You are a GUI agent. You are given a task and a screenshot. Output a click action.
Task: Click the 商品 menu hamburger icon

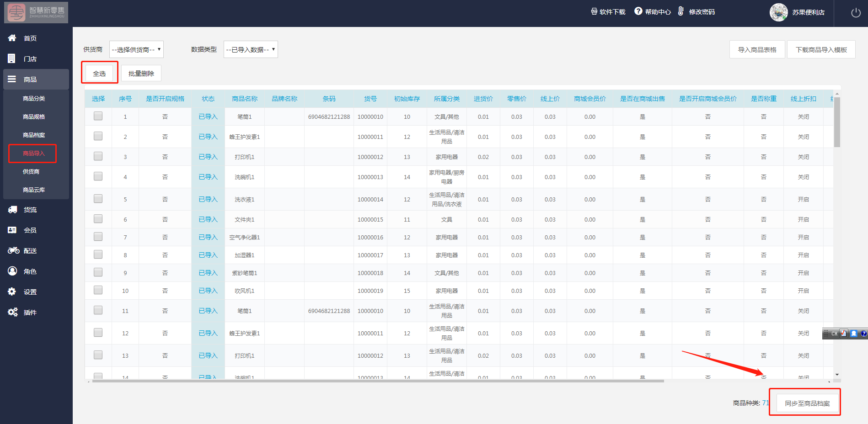coord(12,79)
